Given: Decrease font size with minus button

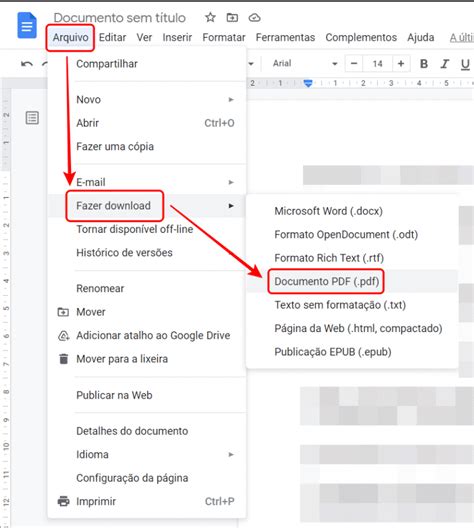Looking at the screenshot, I should (354, 63).
